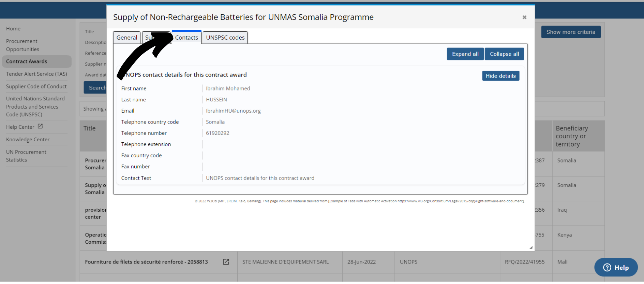Image resolution: width=644 pixels, height=284 pixels.
Task: Click the Contact Text value
Action: (260, 178)
